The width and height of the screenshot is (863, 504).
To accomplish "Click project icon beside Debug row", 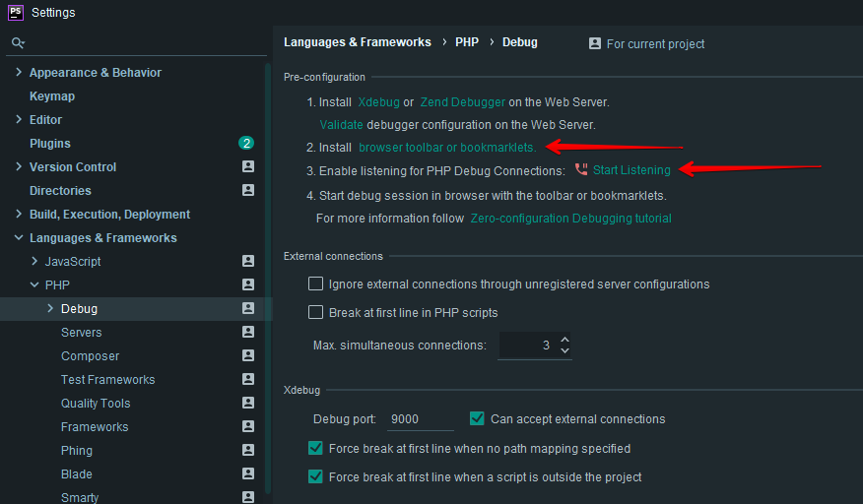I will pyautogui.click(x=248, y=308).
